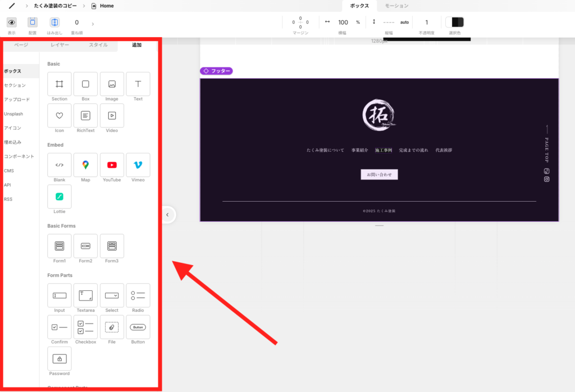575x392 pixels.
Task: Click 代表挨拶 footer link
Action: point(444,151)
